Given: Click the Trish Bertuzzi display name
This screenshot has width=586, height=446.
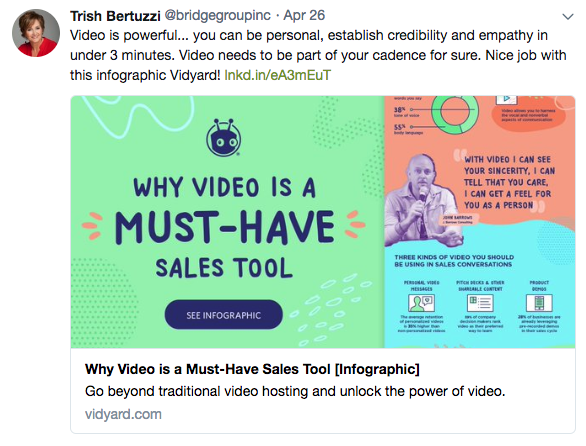Looking at the screenshot, I should [x=115, y=16].
